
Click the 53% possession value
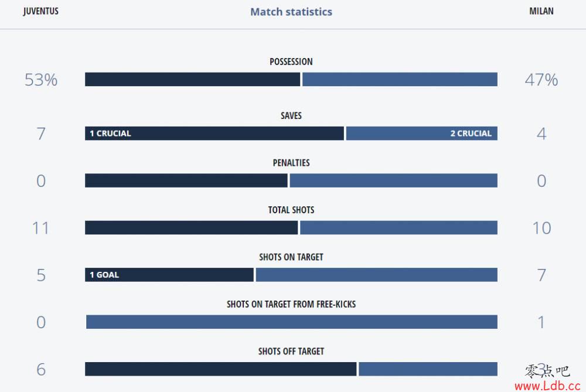41,80
